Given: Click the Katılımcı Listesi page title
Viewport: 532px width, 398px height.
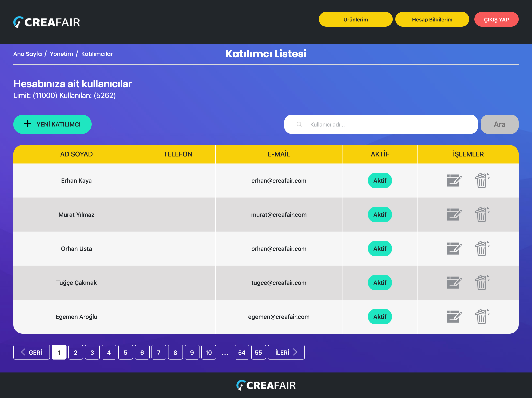Looking at the screenshot, I should click(x=266, y=53).
